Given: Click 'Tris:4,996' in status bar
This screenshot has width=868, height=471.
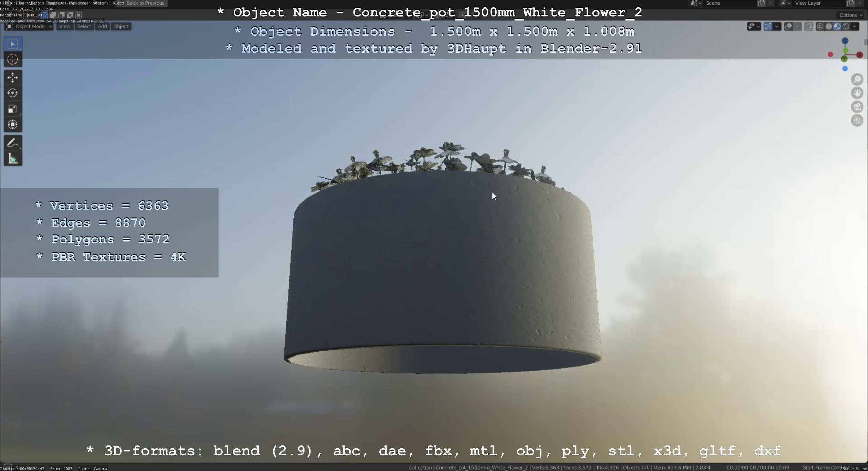Looking at the screenshot, I should pyautogui.click(x=607, y=468).
